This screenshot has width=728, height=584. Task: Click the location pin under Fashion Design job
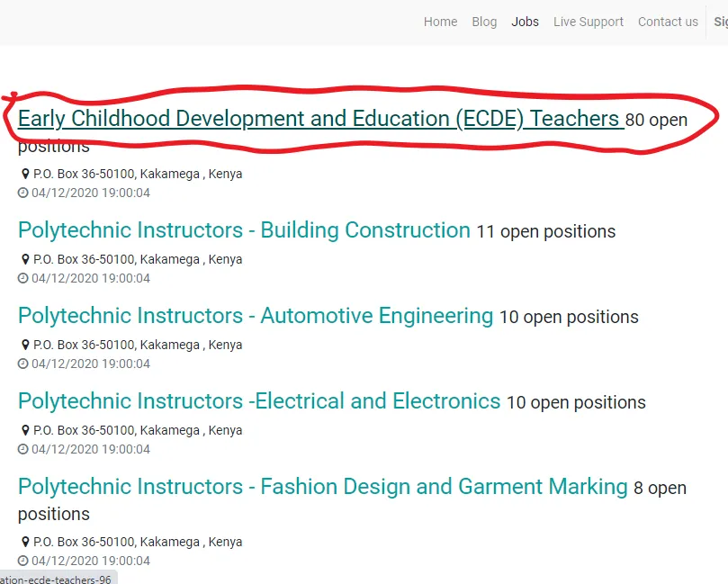tap(25, 542)
